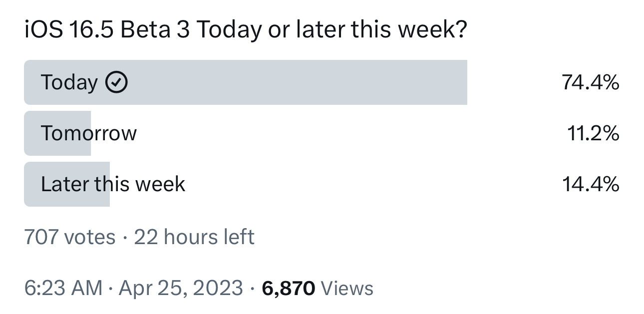The height and width of the screenshot is (314, 644).
Task: Select the Today poll option label
Action: click(69, 82)
